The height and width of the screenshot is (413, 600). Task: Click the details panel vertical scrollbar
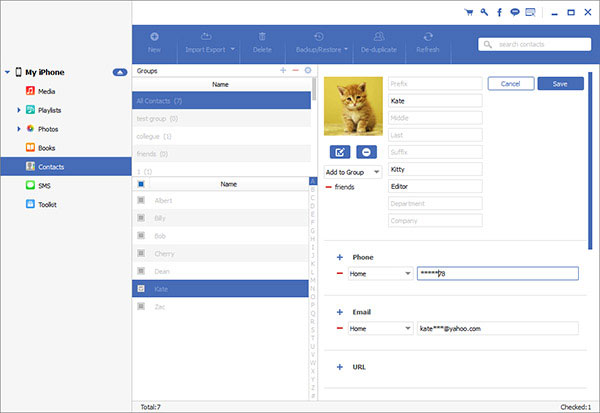pos(590,161)
